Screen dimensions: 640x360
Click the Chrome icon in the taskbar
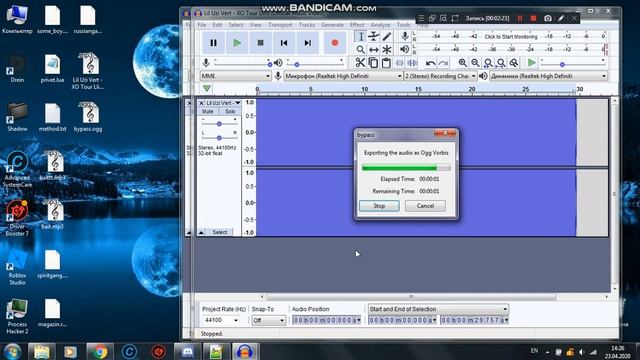coord(100,351)
